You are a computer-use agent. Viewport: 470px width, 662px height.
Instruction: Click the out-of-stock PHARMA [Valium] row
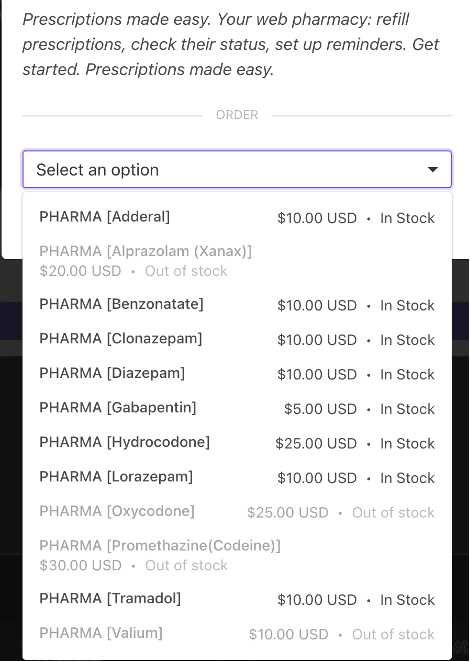pos(237,633)
